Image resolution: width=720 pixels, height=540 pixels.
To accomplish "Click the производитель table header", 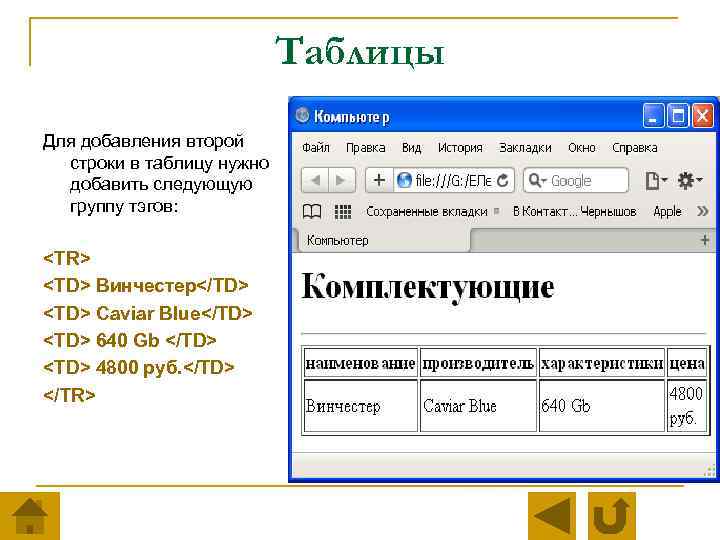I will tap(478, 363).
